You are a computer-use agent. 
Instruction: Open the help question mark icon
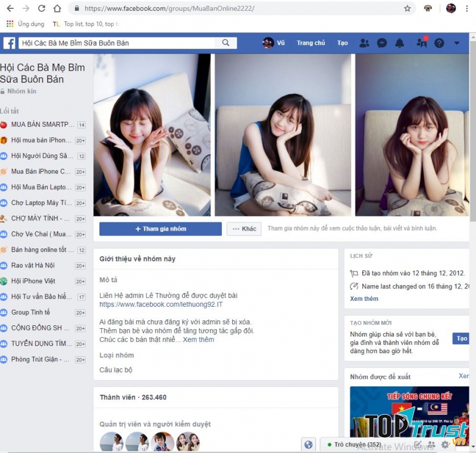pos(438,43)
